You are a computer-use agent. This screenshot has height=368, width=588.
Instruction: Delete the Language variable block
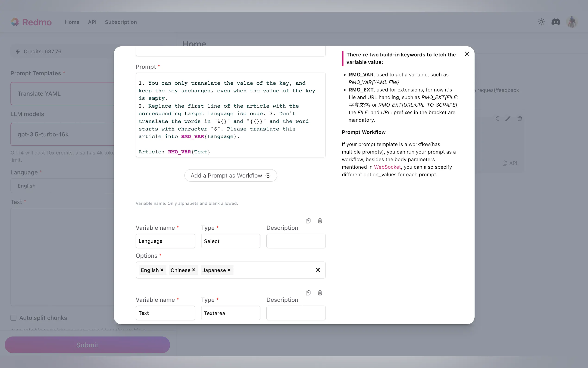(320, 221)
